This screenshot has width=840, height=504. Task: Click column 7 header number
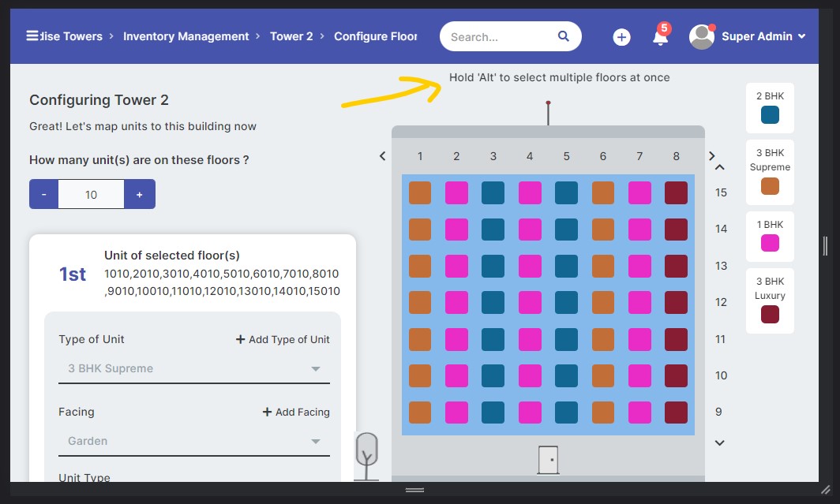[639, 156]
